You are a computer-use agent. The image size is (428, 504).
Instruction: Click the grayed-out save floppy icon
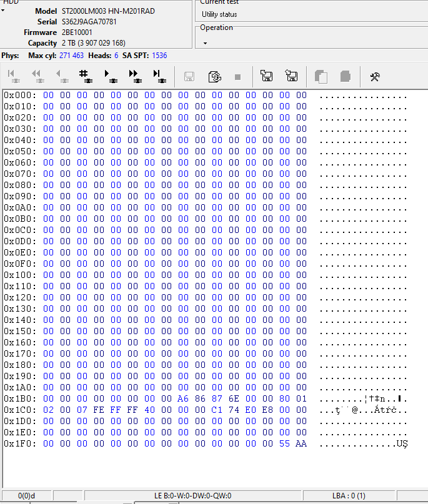pyautogui.click(x=189, y=77)
